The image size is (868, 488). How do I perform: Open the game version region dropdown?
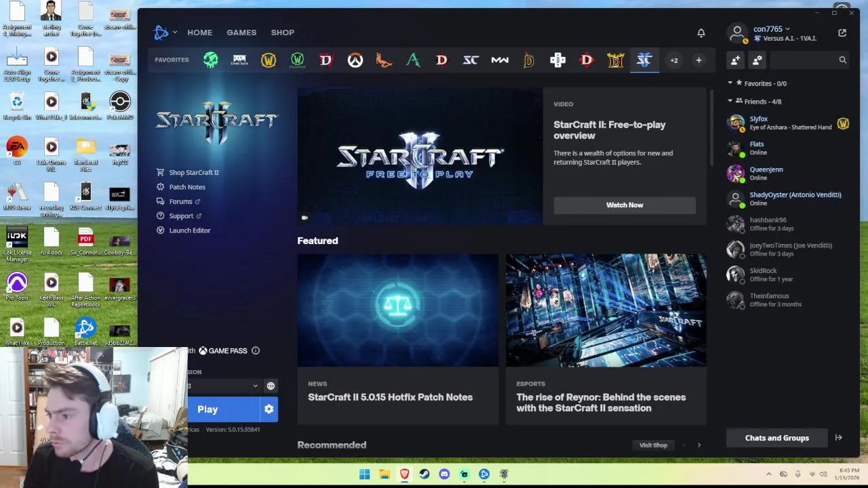(x=225, y=386)
